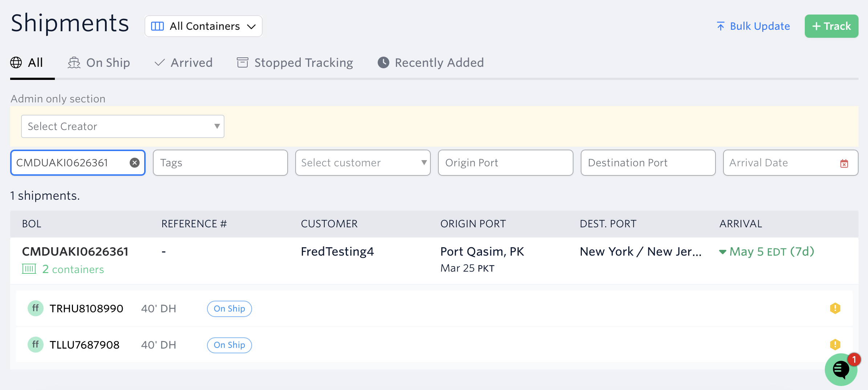Switch to the On Ship tab
The image size is (868, 390).
click(99, 63)
